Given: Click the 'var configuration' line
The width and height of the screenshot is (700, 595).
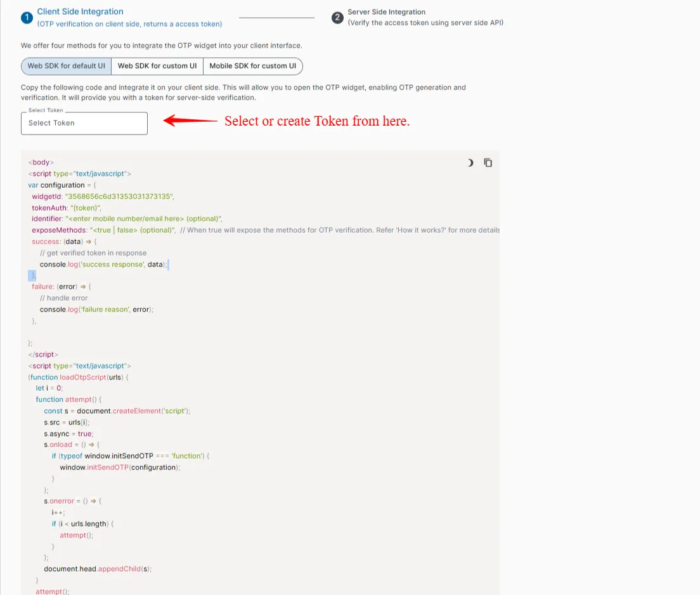Looking at the screenshot, I should pyautogui.click(x=62, y=185).
